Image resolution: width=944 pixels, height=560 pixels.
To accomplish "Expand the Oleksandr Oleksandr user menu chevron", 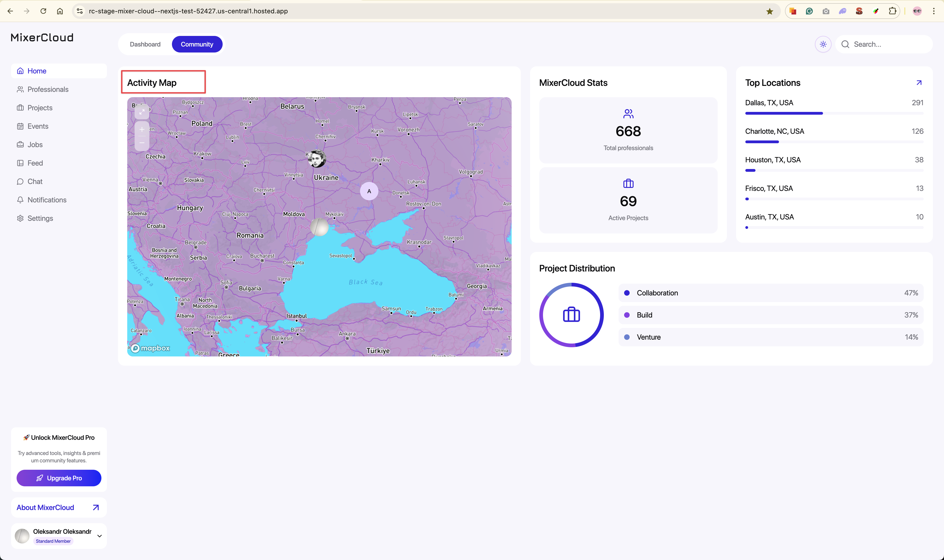I will point(100,536).
